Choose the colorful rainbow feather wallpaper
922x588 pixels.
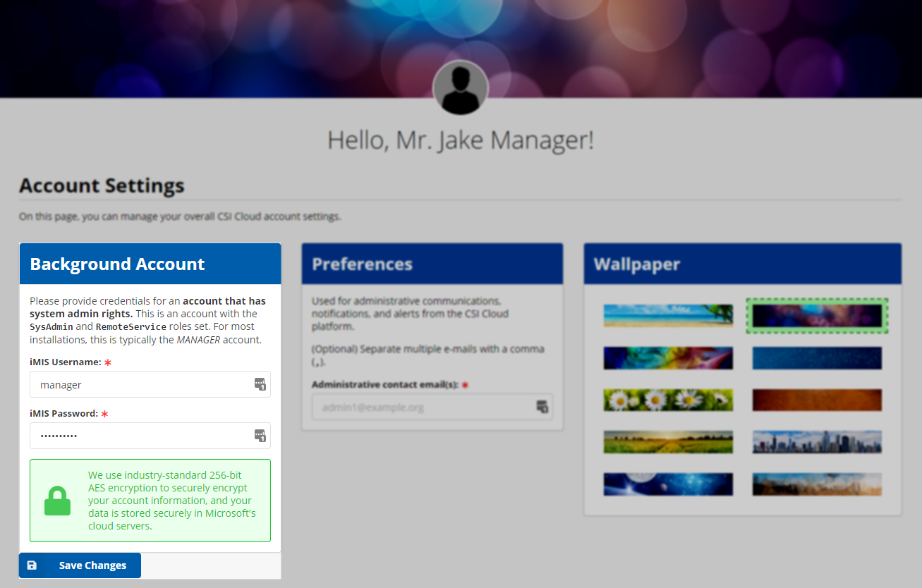(x=668, y=358)
